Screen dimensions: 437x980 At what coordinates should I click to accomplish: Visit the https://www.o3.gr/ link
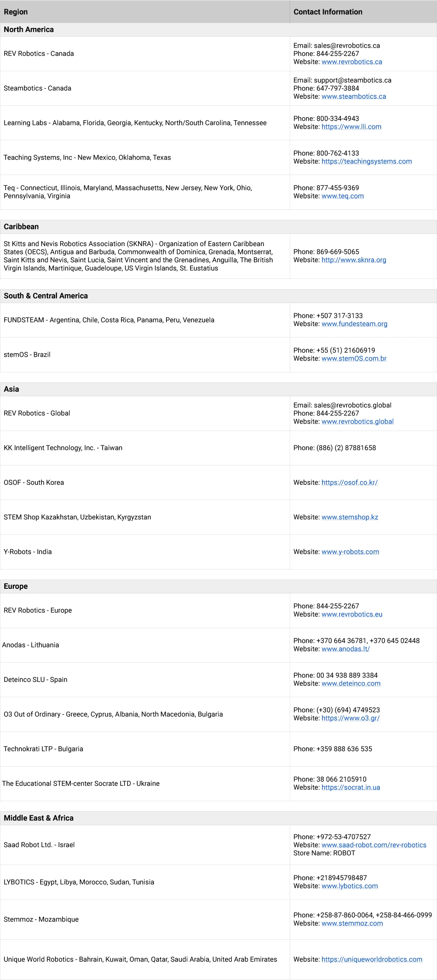[x=350, y=718]
